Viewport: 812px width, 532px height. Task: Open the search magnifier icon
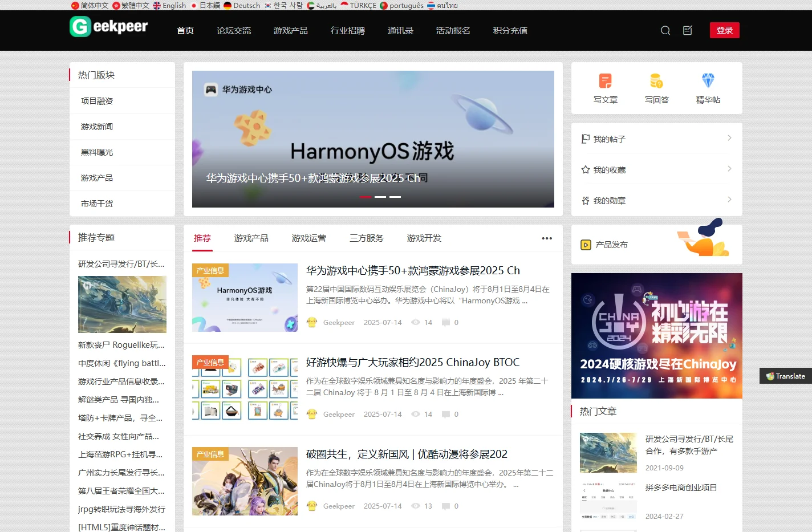(665, 30)
